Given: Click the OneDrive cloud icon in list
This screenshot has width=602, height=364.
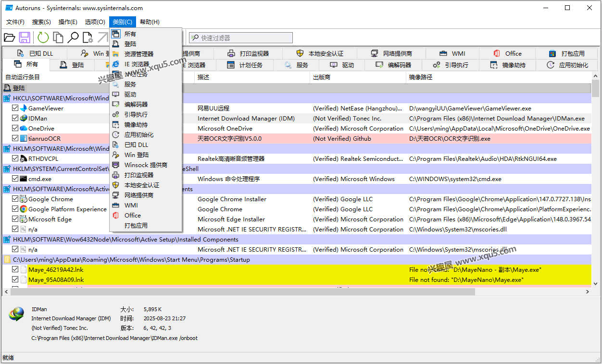Looking at the screenshot, I should click(x=23, y=129).
